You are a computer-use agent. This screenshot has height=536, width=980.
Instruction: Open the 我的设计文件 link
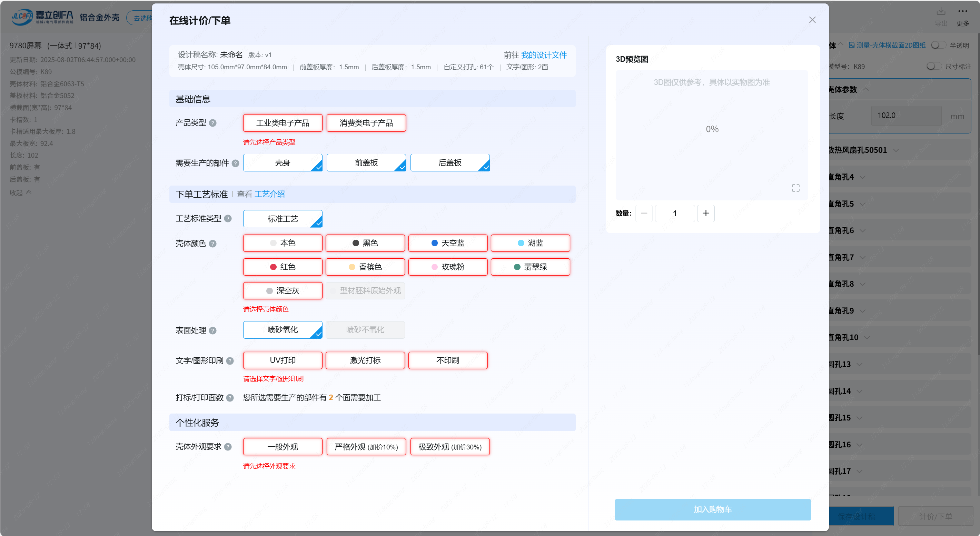pyautogui.click(x=544, y=55)
